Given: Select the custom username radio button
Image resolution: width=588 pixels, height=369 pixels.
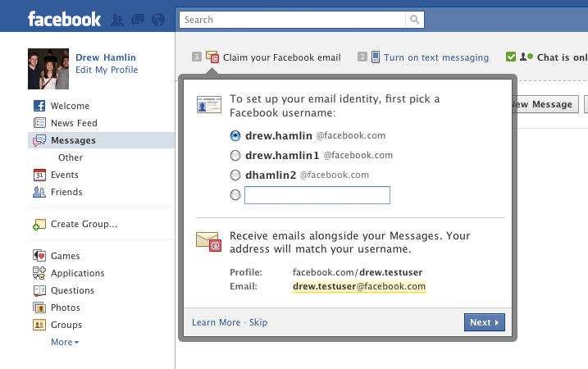Looking at the screenshot, I should (x=235, y=194).
